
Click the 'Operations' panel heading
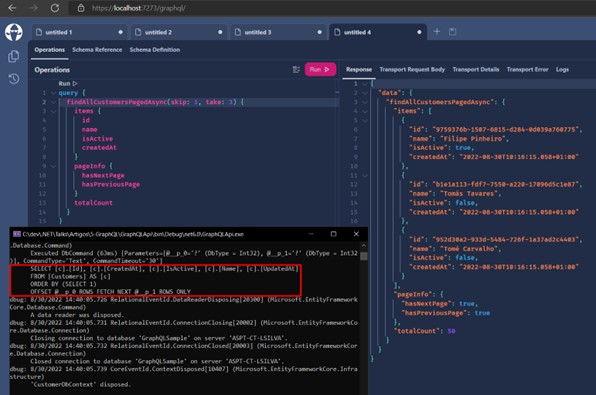pos(52,70)
